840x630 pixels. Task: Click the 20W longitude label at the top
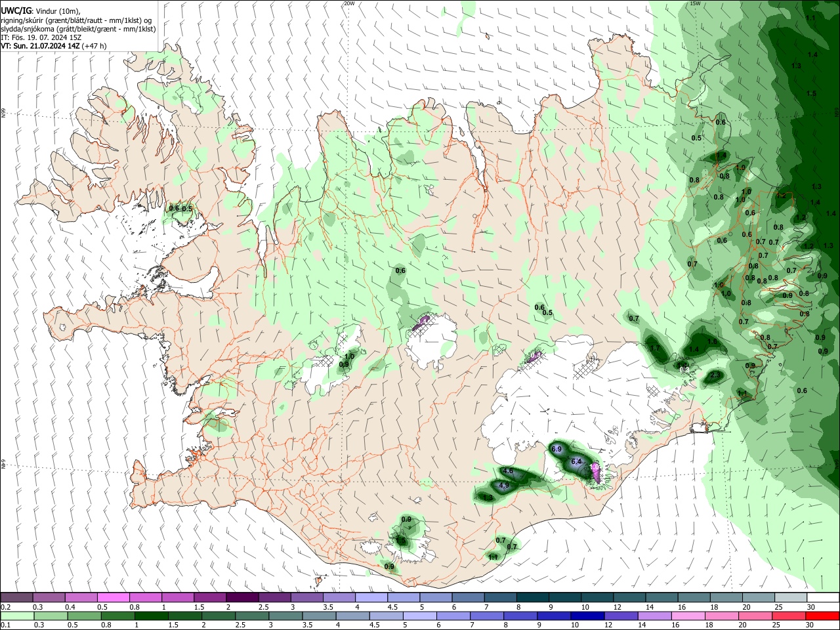(x=349, y=3)
